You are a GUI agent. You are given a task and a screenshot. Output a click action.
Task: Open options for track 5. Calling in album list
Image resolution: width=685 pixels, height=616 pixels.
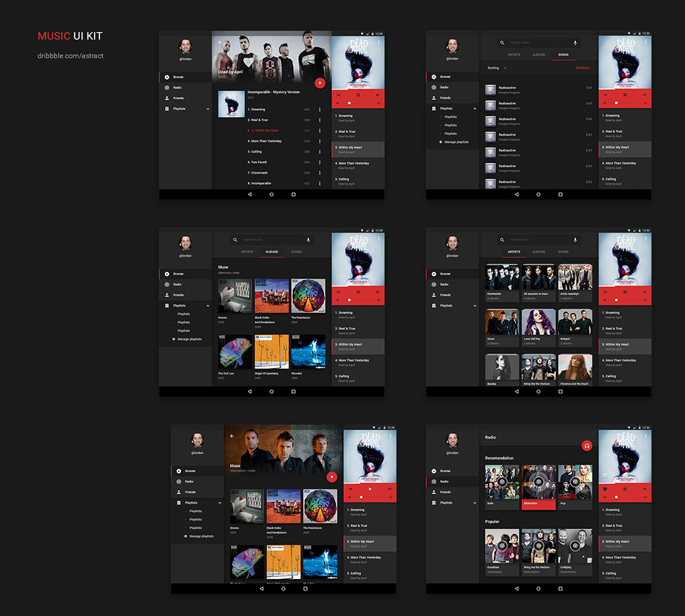pyautogui.click(x=320, y=152)
